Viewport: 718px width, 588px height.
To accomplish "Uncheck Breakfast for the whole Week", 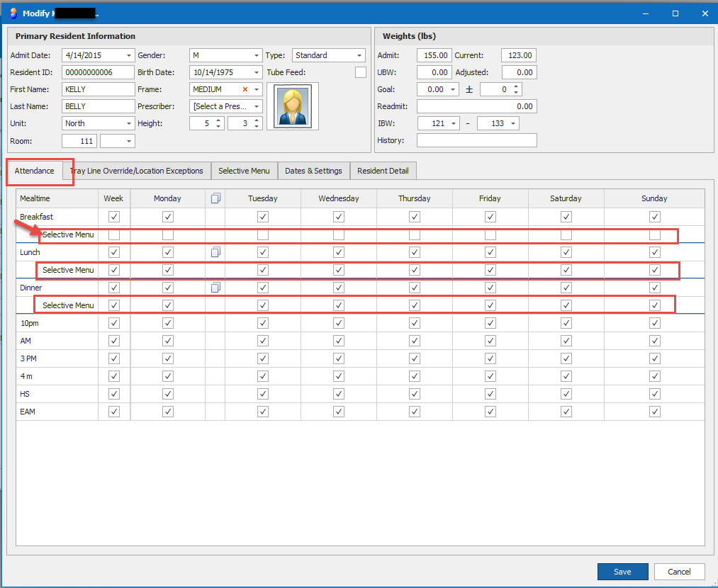I will tap(114, 217).
